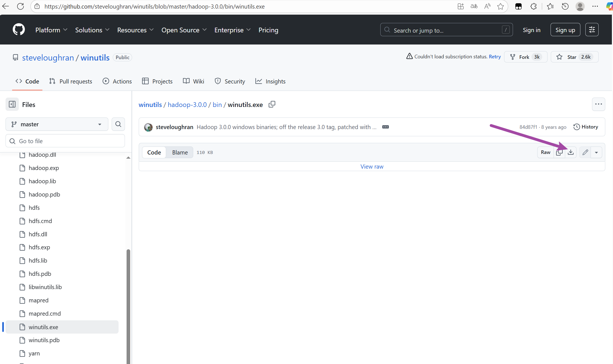This screenshot has height=364, width=613.
Task: Open the three-dot more file actions menu
Action: point(598,104)
